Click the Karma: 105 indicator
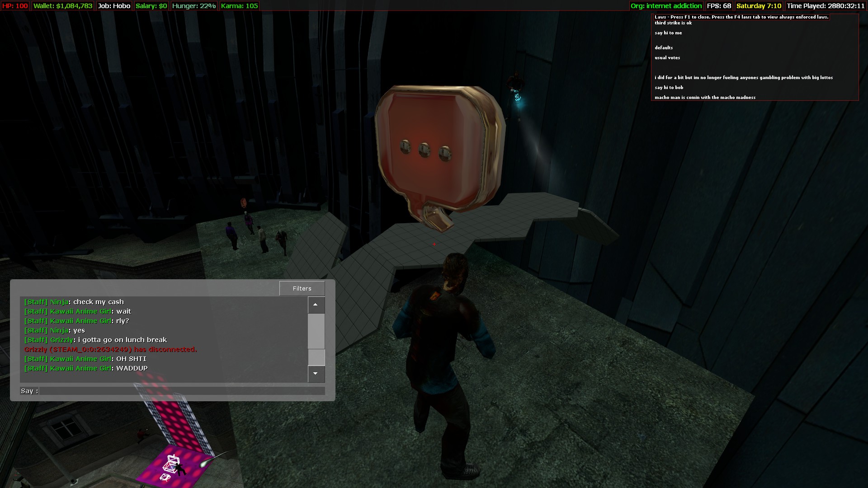Viewport: 868px width, 488px height. pos(239,6)
